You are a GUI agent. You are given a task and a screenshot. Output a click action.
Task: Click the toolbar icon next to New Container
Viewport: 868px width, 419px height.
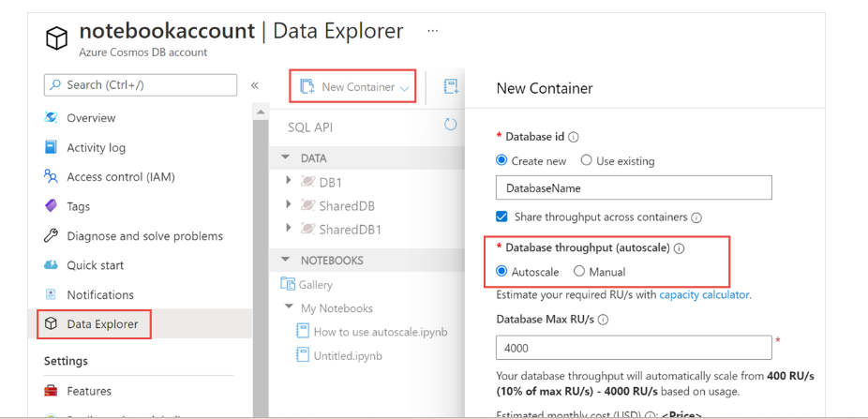tap(451, 87)
